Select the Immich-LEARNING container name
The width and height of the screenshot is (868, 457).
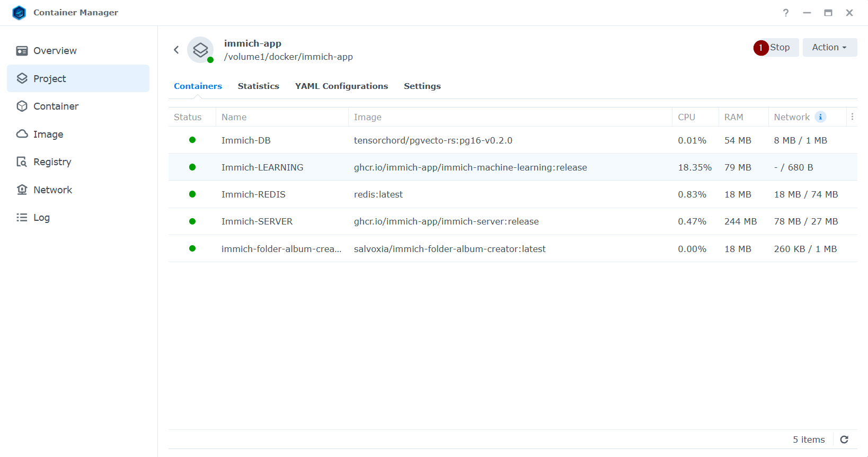coord(262,167)
